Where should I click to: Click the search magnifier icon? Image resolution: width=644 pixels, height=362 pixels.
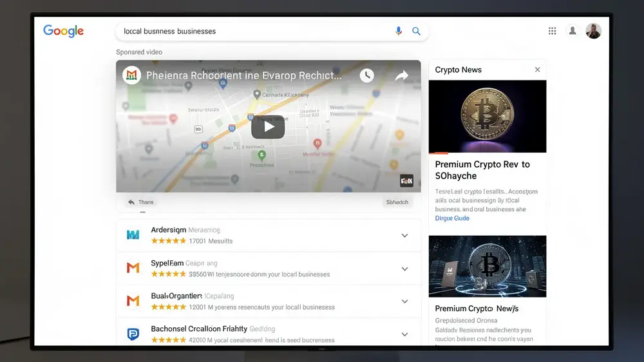pyautogui.click(x=416, y=31)
